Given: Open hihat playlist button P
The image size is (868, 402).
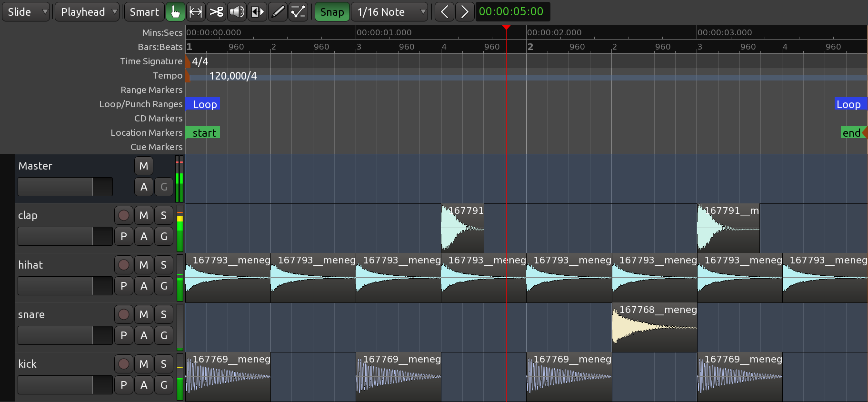Looking at the screenshot, I should click(x=124, y=286).
